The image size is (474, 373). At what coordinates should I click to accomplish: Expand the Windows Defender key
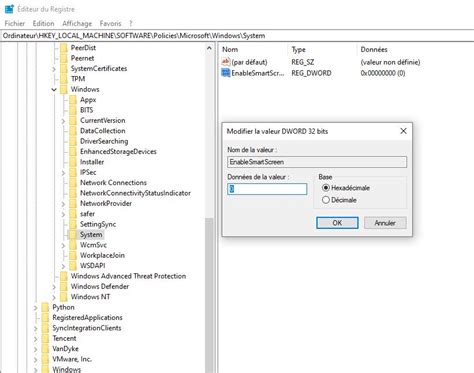pos(54,287)
